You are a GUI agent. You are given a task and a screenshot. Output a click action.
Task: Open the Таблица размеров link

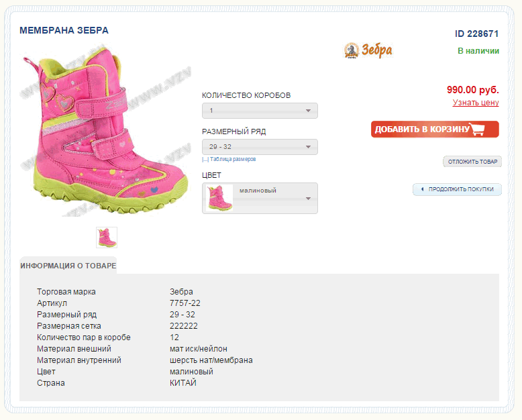[x=232, y=160]
